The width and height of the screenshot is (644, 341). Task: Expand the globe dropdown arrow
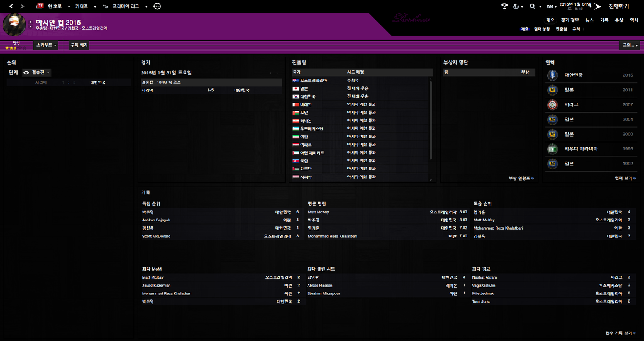click(x=522, y=6)
